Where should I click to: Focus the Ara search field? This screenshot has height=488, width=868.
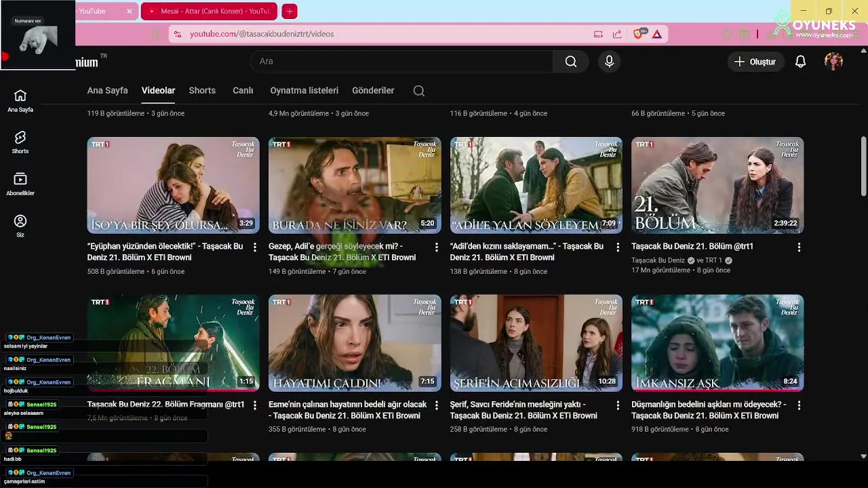tap(401, 62)
